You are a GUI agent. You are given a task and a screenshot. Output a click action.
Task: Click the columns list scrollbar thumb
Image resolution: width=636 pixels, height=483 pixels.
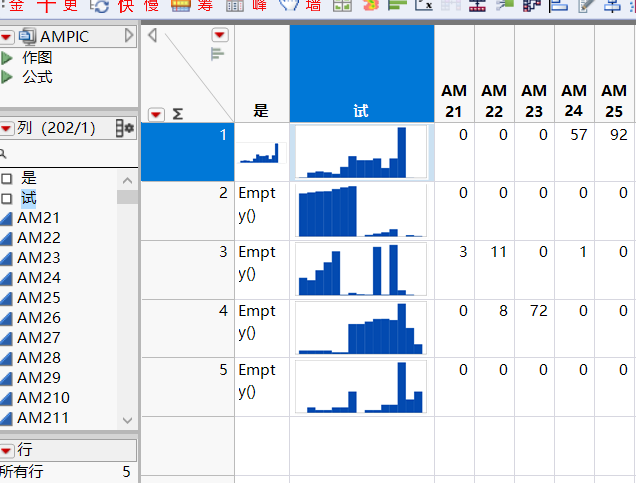tap(127, 197)
